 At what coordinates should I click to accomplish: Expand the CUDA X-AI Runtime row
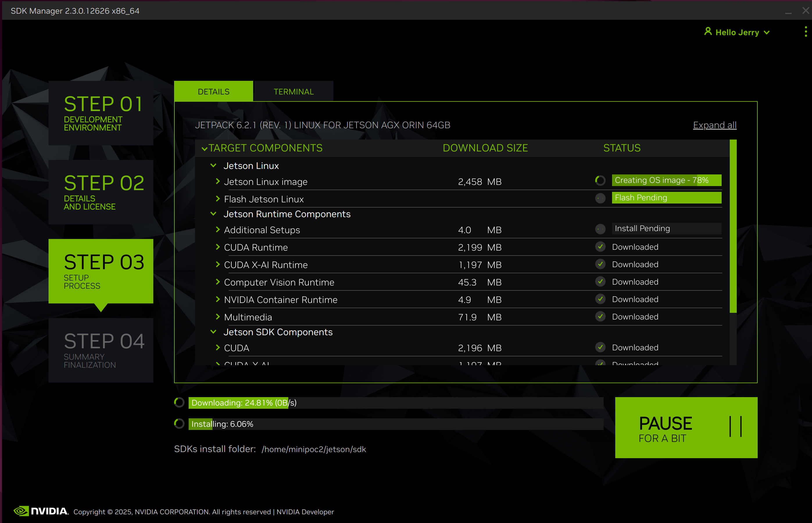click(218, 265)
